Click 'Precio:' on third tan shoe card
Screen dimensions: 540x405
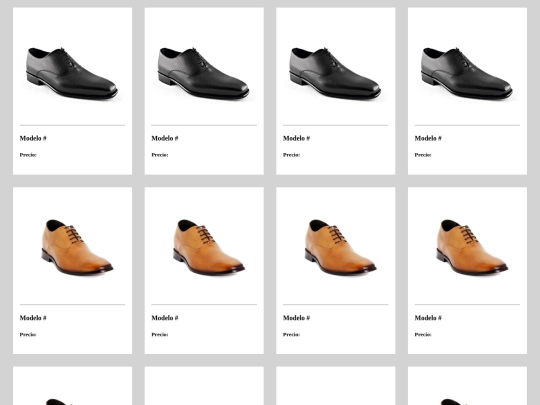[291, 334]
